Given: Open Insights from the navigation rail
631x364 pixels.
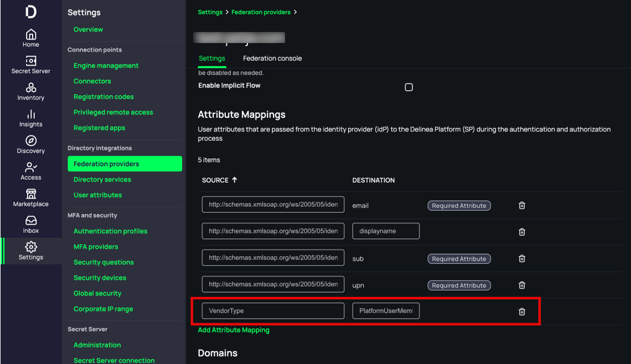Looking at the screenshot, I should [31, 118].
